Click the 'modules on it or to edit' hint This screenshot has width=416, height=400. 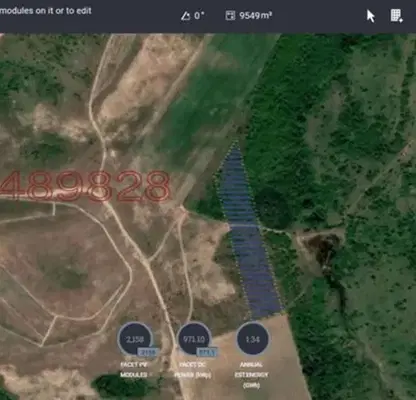click(x=46, y=11)
